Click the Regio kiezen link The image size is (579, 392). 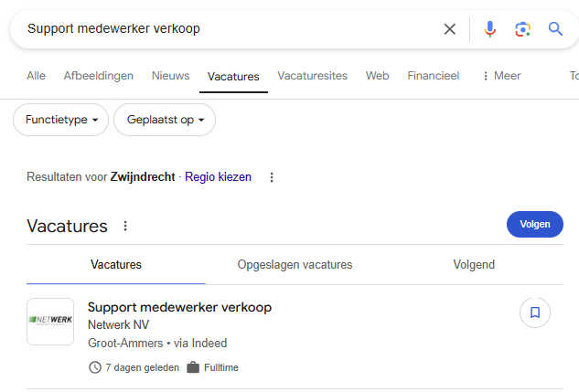click(x=218, y=177)
